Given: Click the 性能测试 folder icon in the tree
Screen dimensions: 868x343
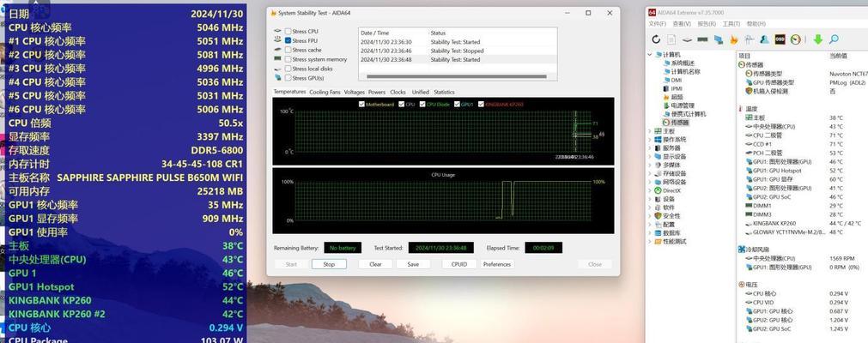Looking at the screenshot, I should pos(658,241).
